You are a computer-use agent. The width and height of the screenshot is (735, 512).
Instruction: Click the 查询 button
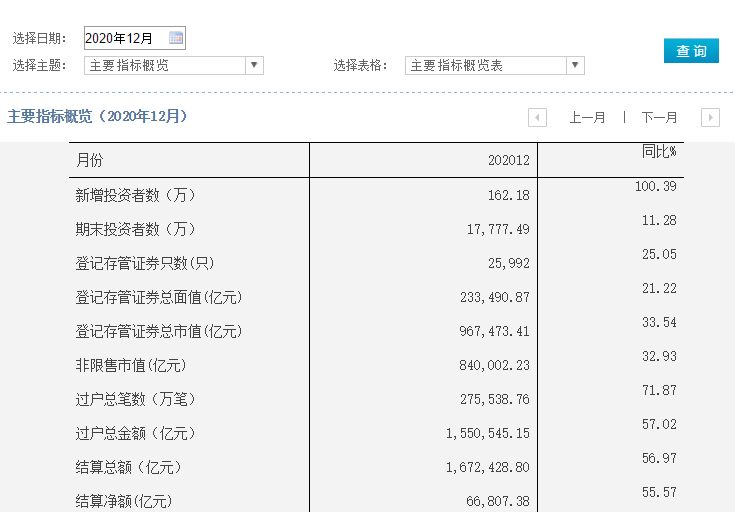691,51
